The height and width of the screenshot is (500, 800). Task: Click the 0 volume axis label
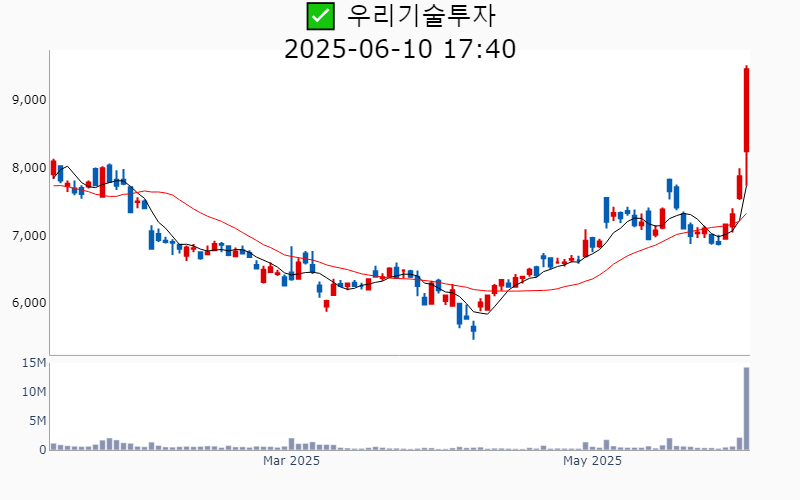[x=43, y=450]
